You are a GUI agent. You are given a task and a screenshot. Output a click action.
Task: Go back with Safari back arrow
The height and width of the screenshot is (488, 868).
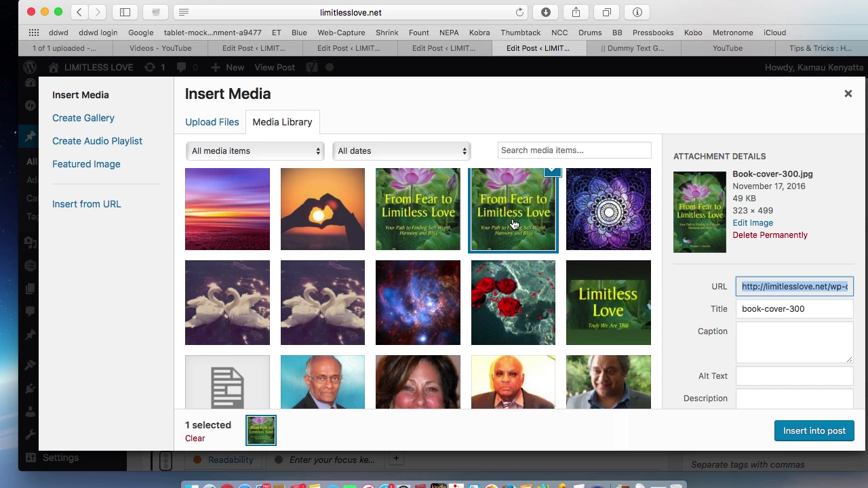pos(79,12)
